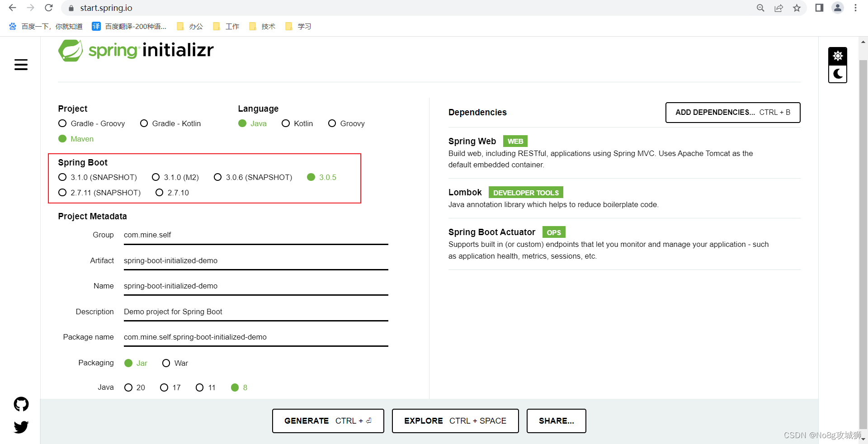Select Spring Boot 2.7.11 (SNAPSHOT)
This screenshot has width=868, height=444.
(x=99, y=193)
